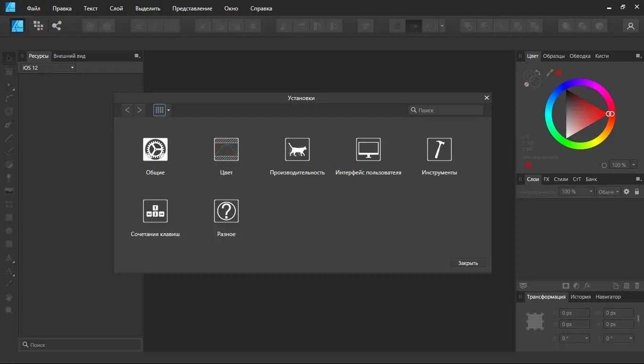The image size is (644, 364).
Task: Switch to the Export persona icon
Action: point(57,26)
